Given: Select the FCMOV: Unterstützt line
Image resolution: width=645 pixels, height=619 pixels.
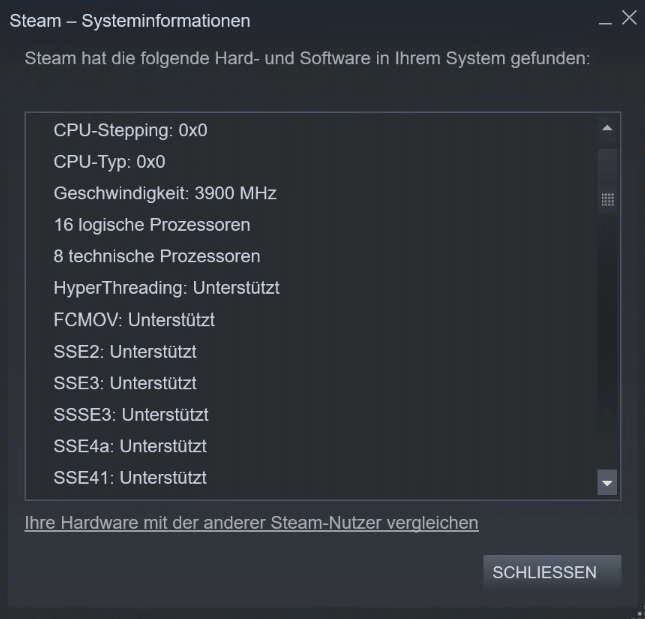Looking at the screenshot, I should tap(135, 320).
